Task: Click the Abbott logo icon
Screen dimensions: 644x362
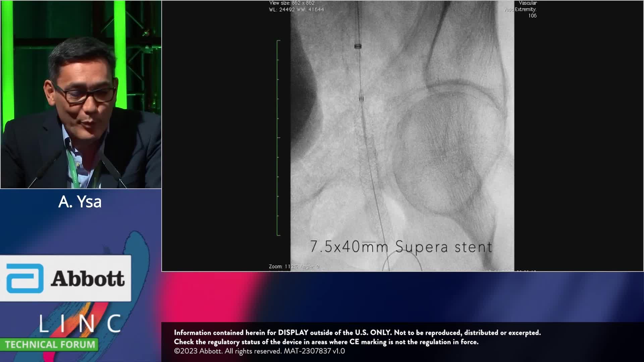Action: (x=25, y=278)
